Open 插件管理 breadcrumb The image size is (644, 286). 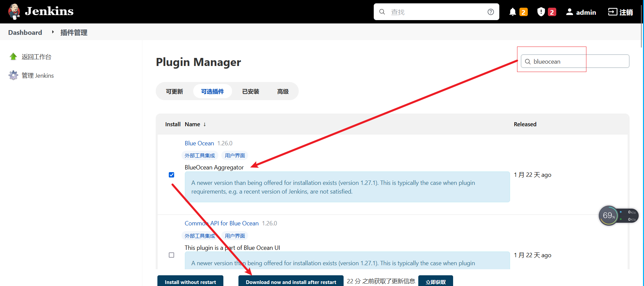pyautogui.click(x=74, y=32)
